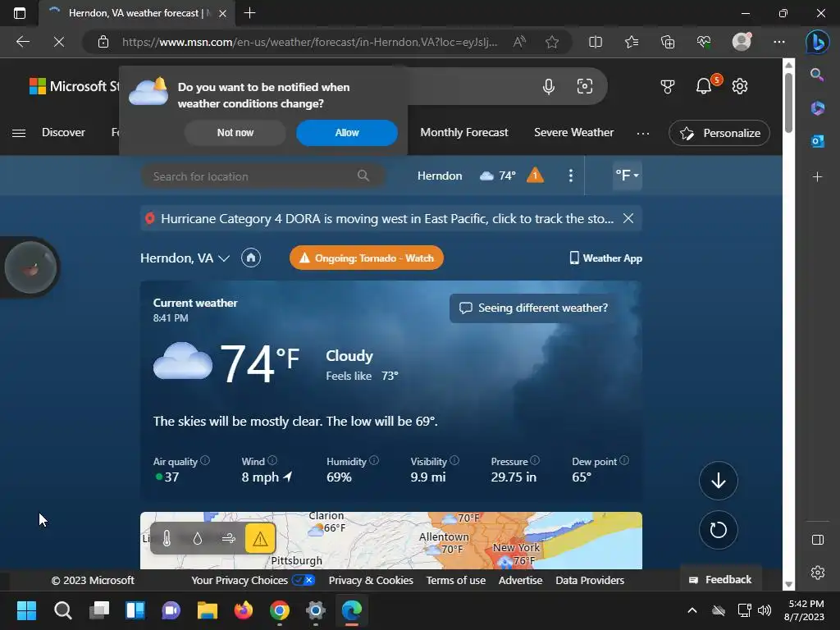This screenshot has height=630, width=840.
Task: Open the Monthly Forecast tab
Action: pyautogui.click(x=464, y=132)
